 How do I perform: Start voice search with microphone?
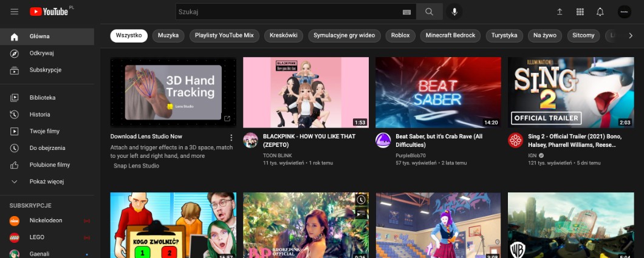pos(454,12)
